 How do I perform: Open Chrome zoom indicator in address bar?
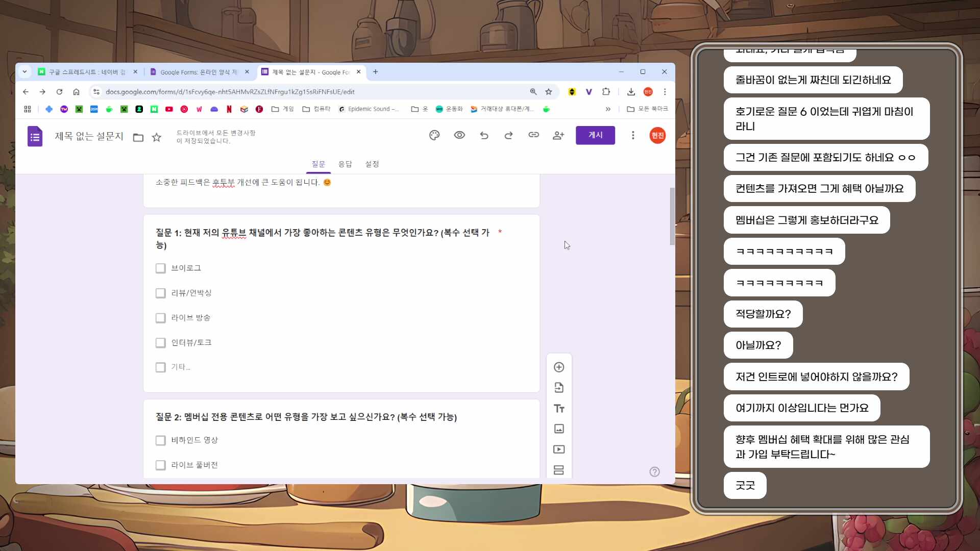(x=533, y=92)
